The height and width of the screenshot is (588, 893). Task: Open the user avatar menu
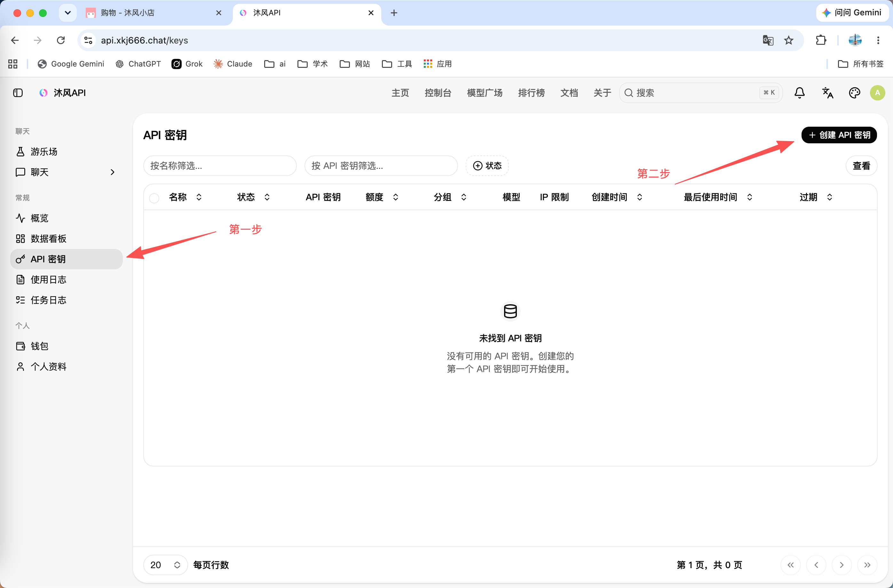click(877, 93)
